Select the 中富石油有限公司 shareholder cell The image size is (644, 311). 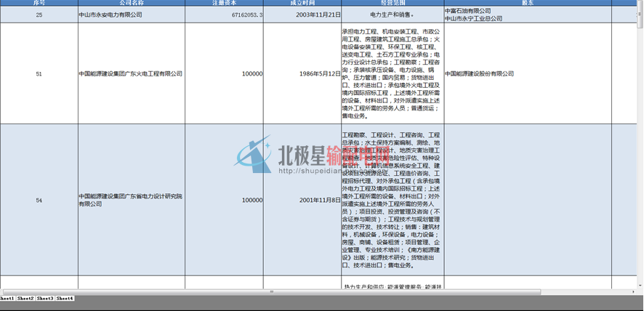click(528, 15)
